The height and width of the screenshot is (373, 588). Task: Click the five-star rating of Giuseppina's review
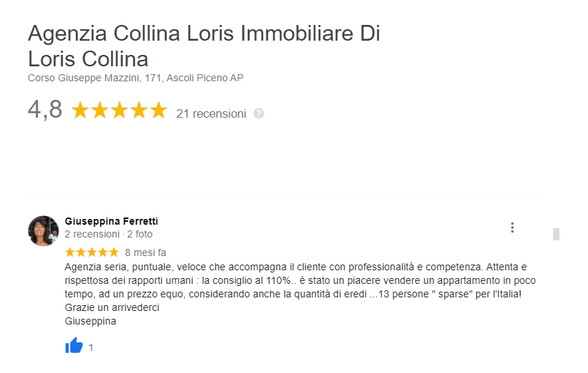point(92,252)
